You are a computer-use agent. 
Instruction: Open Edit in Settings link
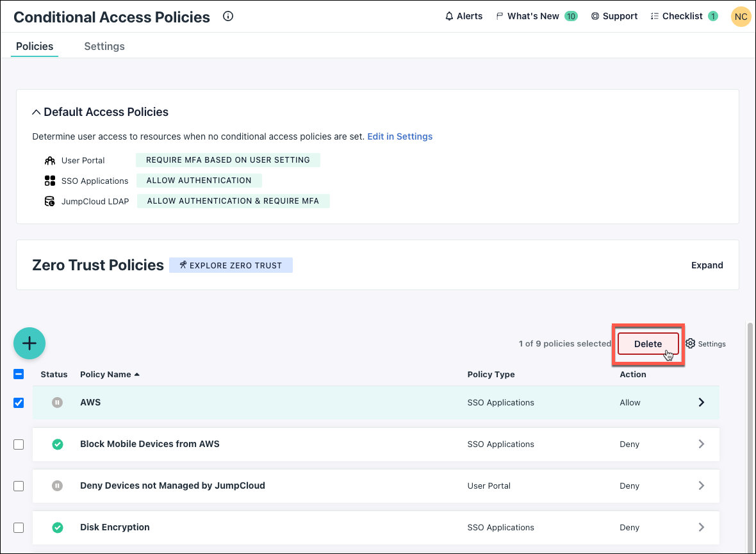click(400, 136)
